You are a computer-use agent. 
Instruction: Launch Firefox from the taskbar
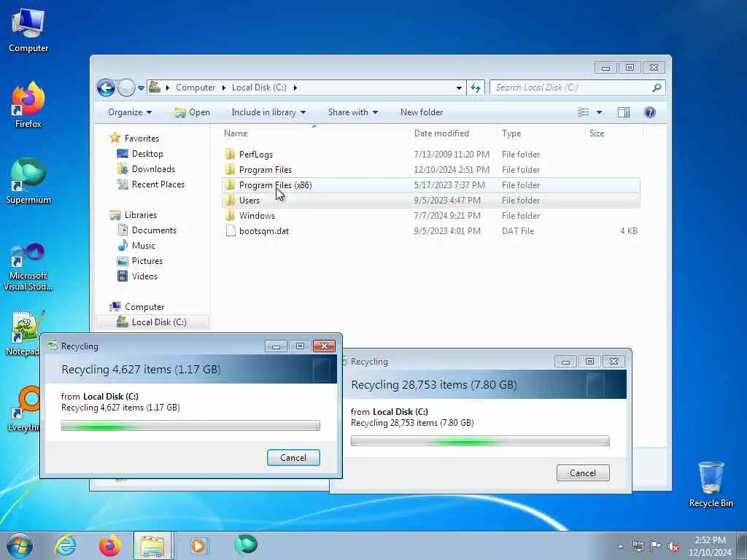point(109,545)
